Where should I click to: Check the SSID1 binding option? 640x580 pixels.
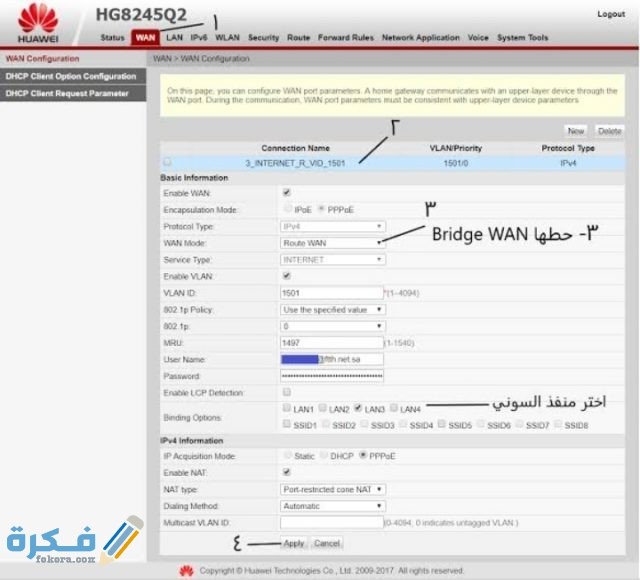[287, 424]
